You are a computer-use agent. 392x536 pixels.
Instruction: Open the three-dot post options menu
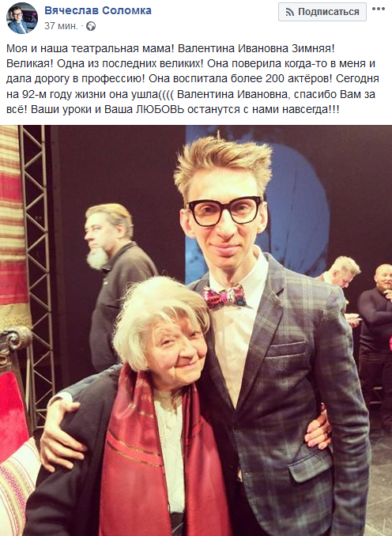pos(379,9)
